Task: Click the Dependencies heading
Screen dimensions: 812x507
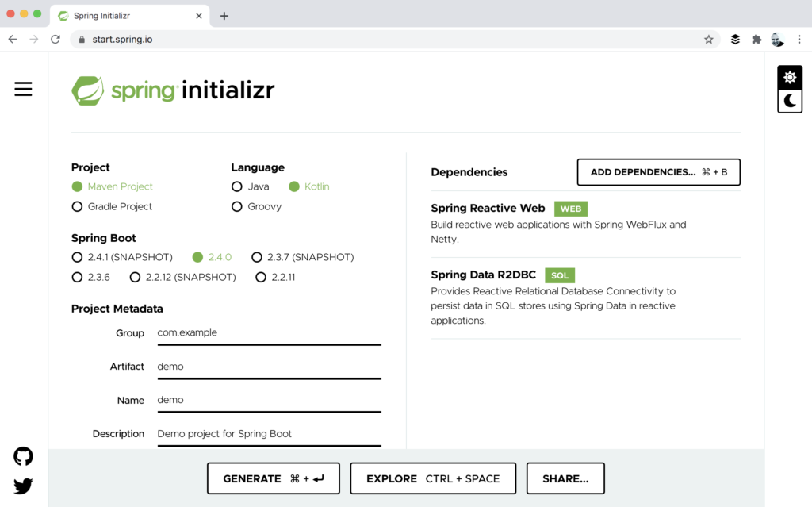Action: (x=469, y=172)
